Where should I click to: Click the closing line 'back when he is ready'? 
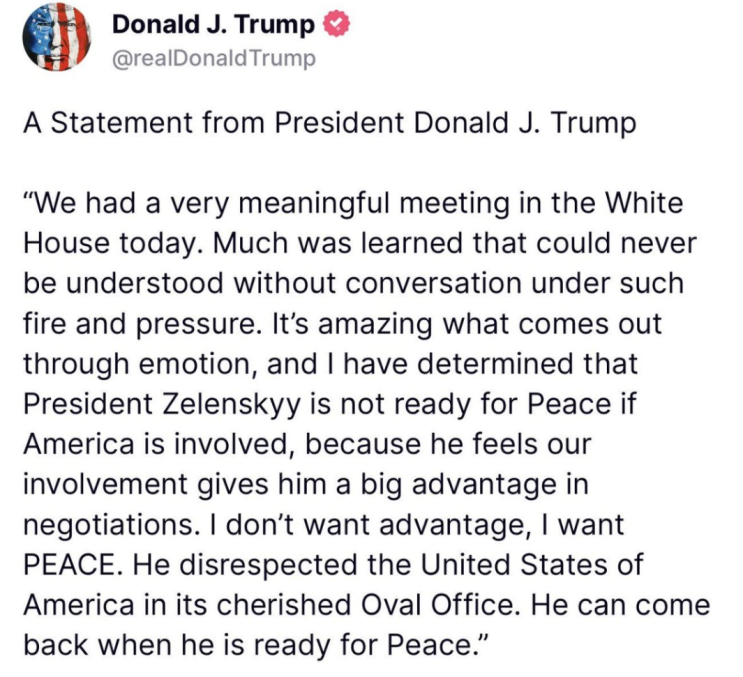click(x=177, y=647)
